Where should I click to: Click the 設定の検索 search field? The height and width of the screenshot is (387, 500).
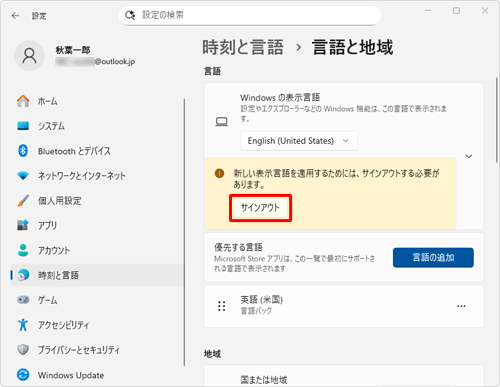click(x=250, y=15)
